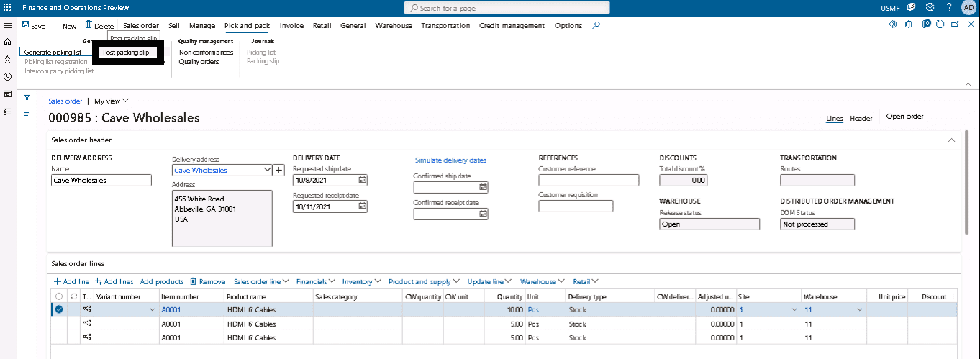Show related information lines icon
The image size is (980, 359).
[27, 114]
